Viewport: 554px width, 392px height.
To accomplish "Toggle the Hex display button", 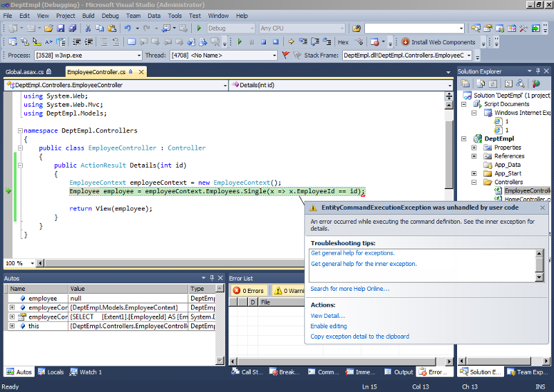I will click(x=343, y=42).
